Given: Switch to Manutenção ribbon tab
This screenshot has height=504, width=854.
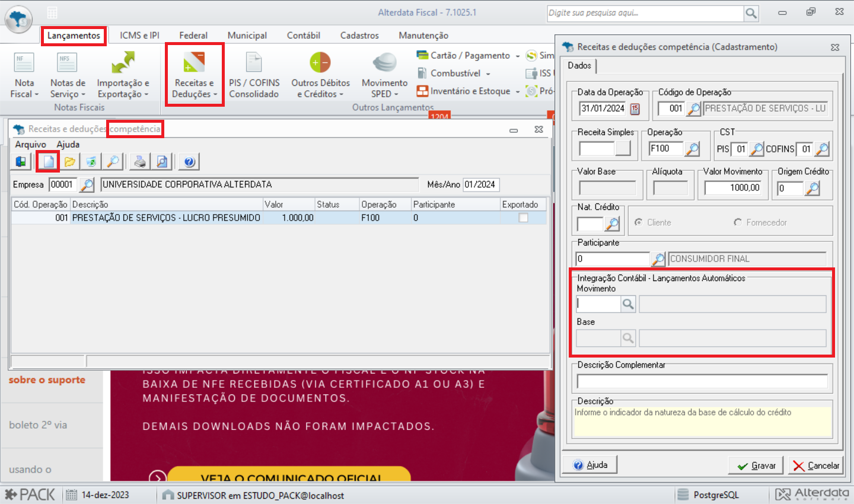Looking at the screenshot, I should click(x=423, y=36).
